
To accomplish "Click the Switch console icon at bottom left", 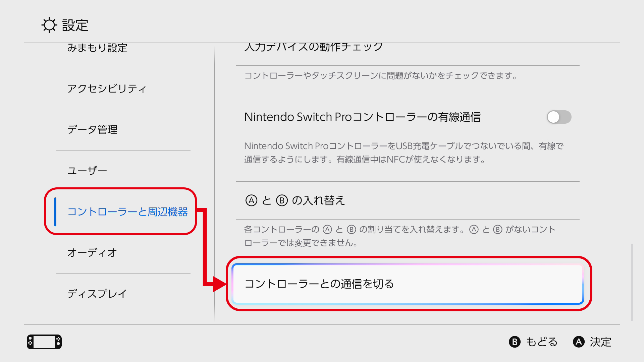I will (x=44, y=342).
